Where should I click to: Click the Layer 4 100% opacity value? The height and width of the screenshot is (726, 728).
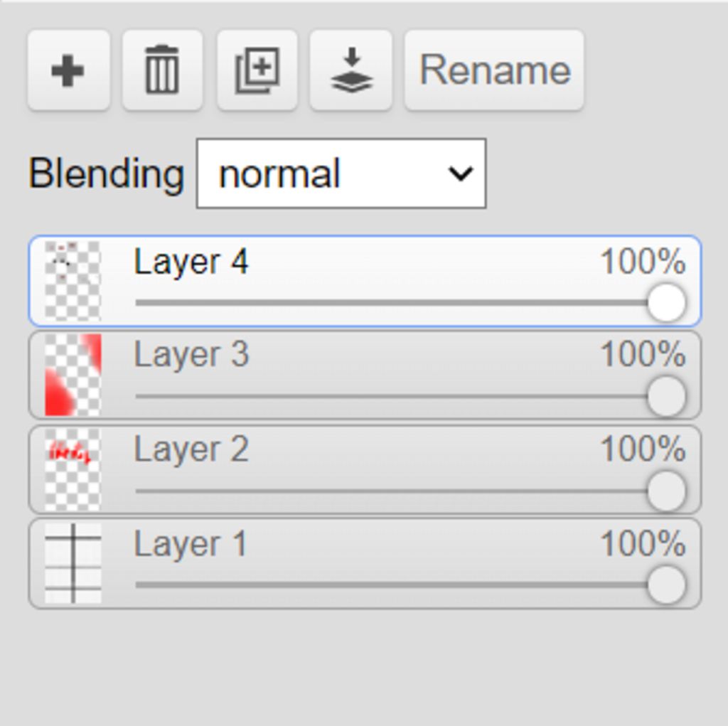(x=643, y=262)
